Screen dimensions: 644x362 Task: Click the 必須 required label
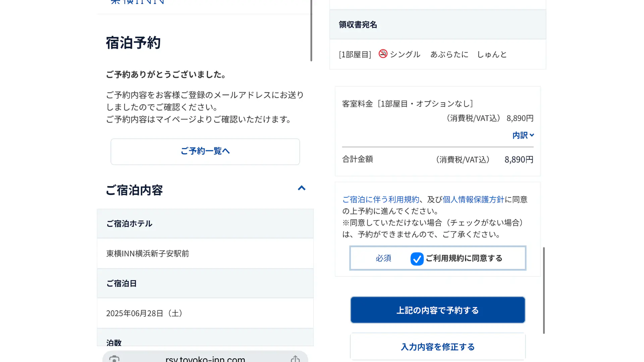click(x=383, y=258)
